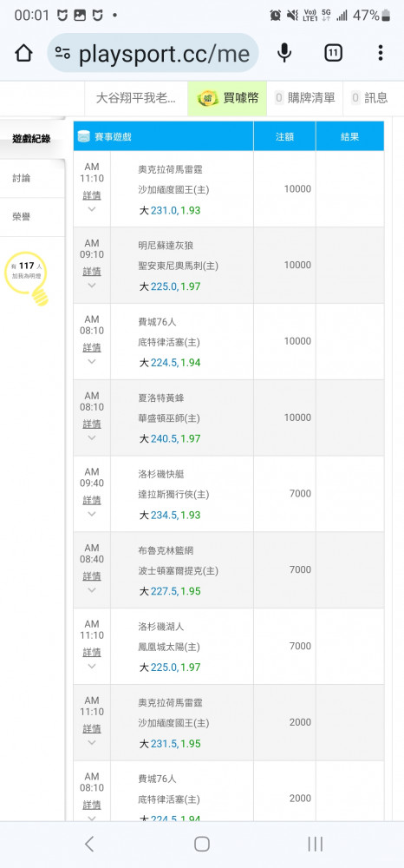Tap the site settings icon in address bar
Image resolution: width=404 pixels, height=868 pixels.
(x=62, y=53)
